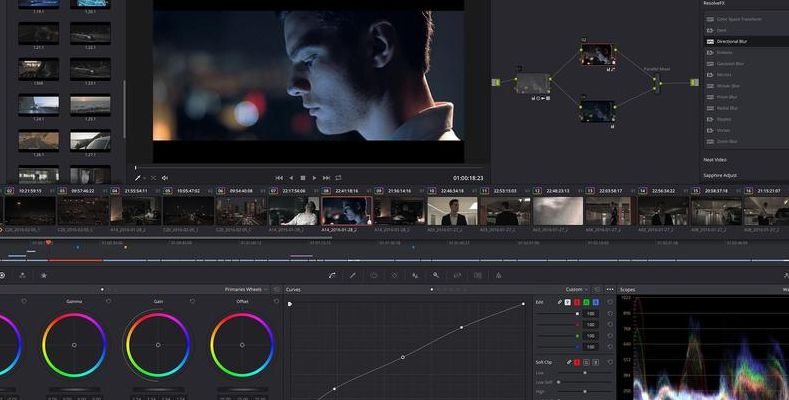Adjust the luminance curve intensity slider

(x=557, y=313)
